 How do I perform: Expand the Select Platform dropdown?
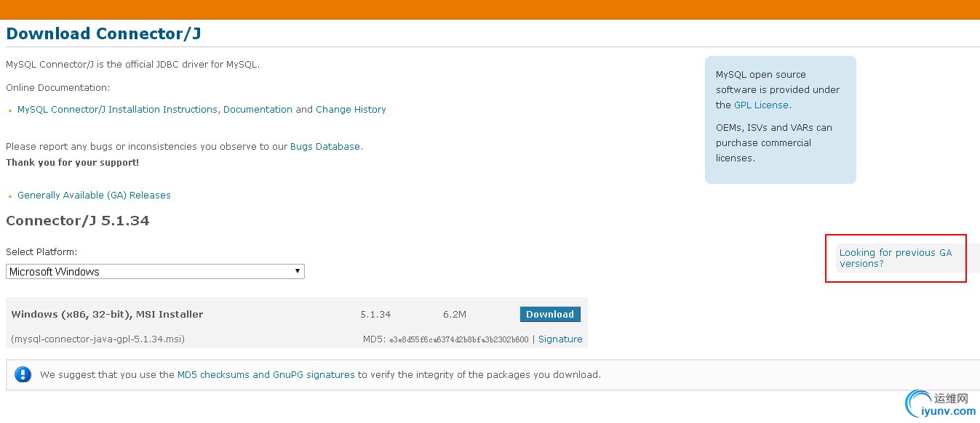point(155,272)
